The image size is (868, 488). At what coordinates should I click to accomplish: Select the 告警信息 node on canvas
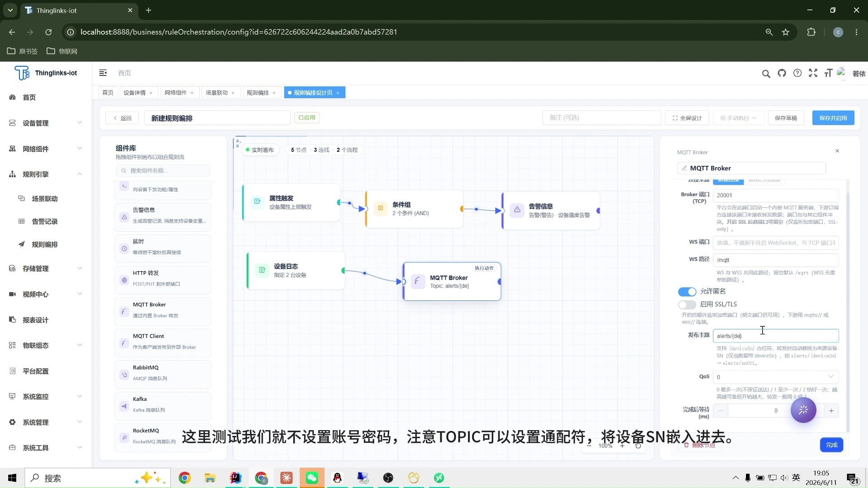[551, 211]
